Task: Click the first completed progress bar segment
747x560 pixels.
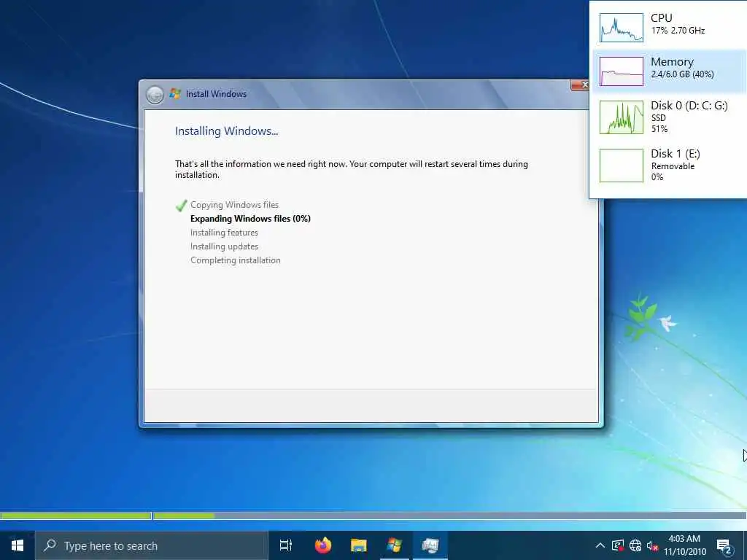Action: point(76,516)
